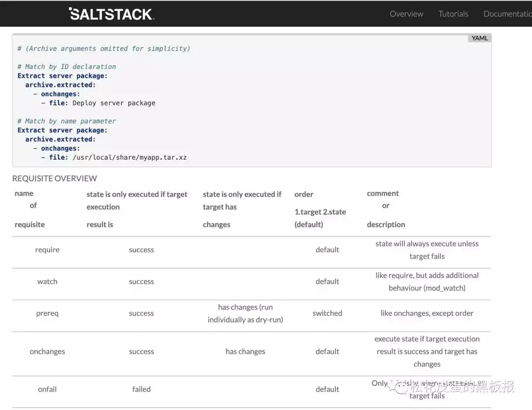Screen dimensions: 532x410
Task: Click the YAML badge on code block
Action: [x=479, y=38]
